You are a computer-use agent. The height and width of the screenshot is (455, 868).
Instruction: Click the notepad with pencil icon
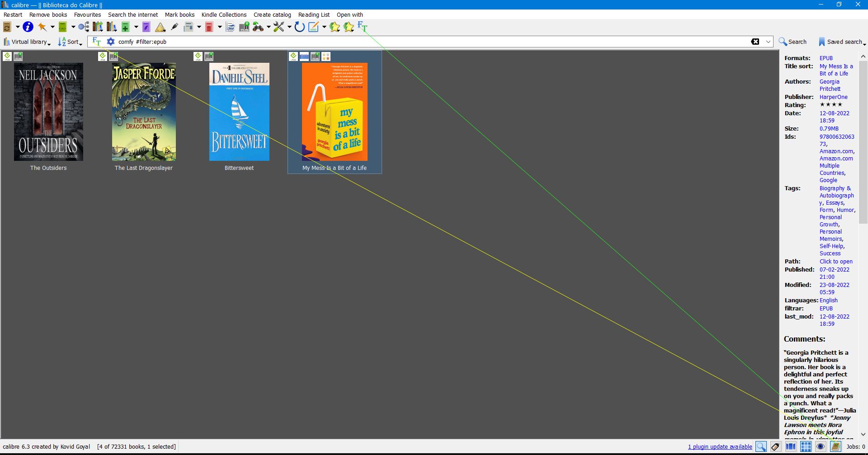[314, 27]
